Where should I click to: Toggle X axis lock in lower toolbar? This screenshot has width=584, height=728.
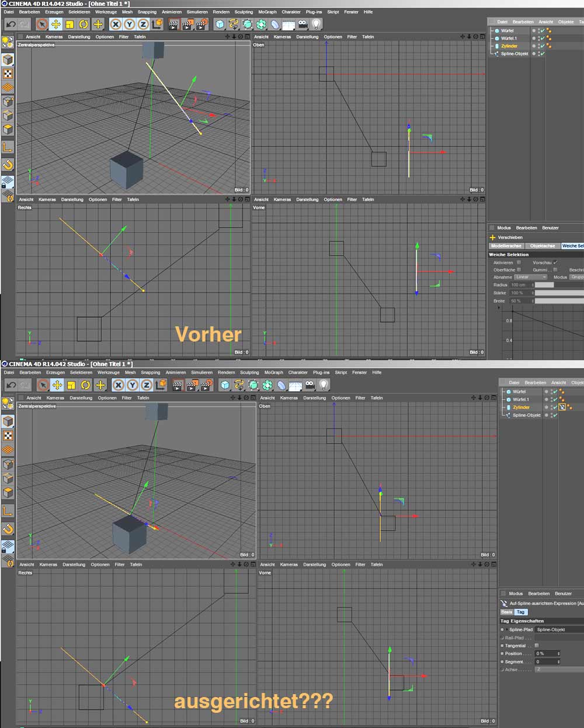[119, 385]
